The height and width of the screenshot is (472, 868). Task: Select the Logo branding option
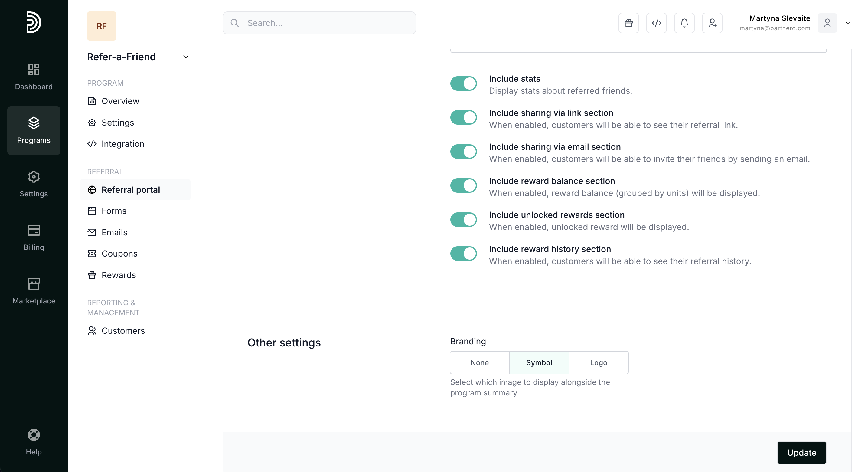point(599,362)
